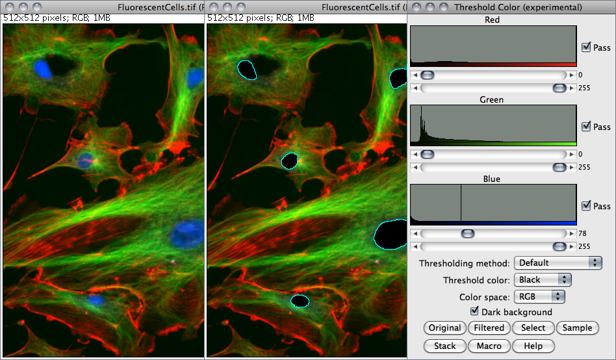
Task: Open the Color space dropdown
Action: 539,297
